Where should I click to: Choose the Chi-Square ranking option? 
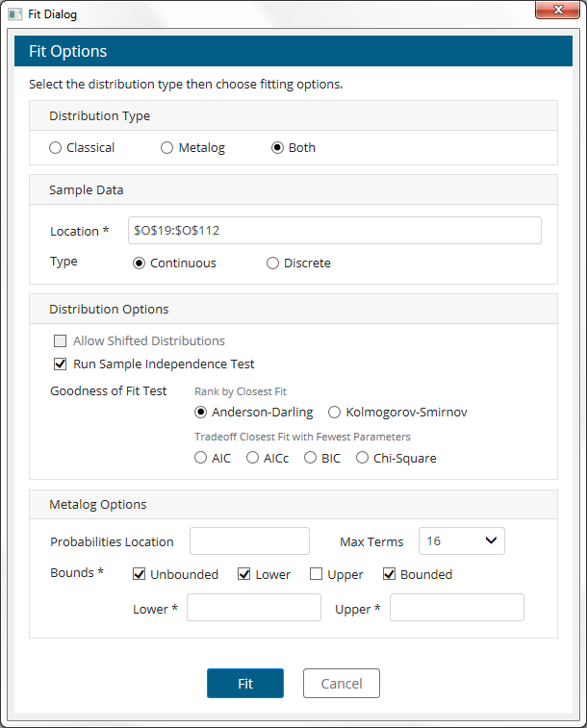363,459
